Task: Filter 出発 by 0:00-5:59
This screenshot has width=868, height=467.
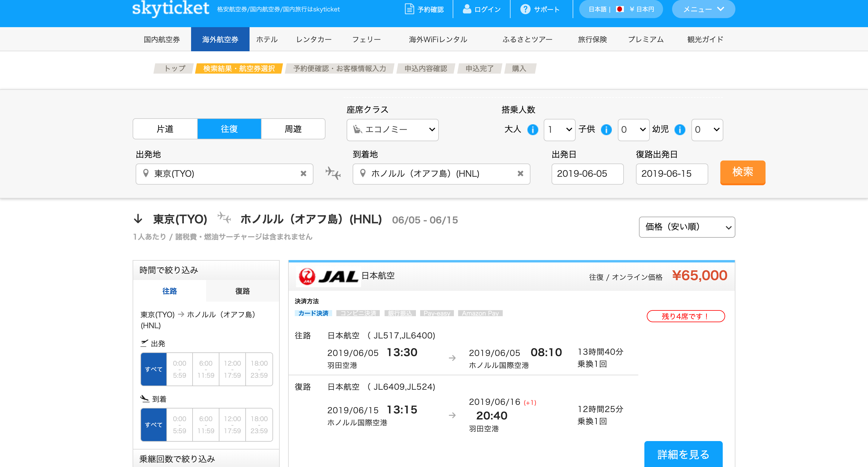Action: 180,369
